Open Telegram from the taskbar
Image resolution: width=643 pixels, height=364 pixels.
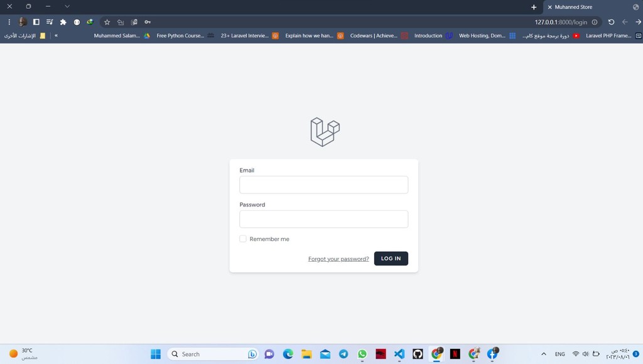click(x=343, y=354)
